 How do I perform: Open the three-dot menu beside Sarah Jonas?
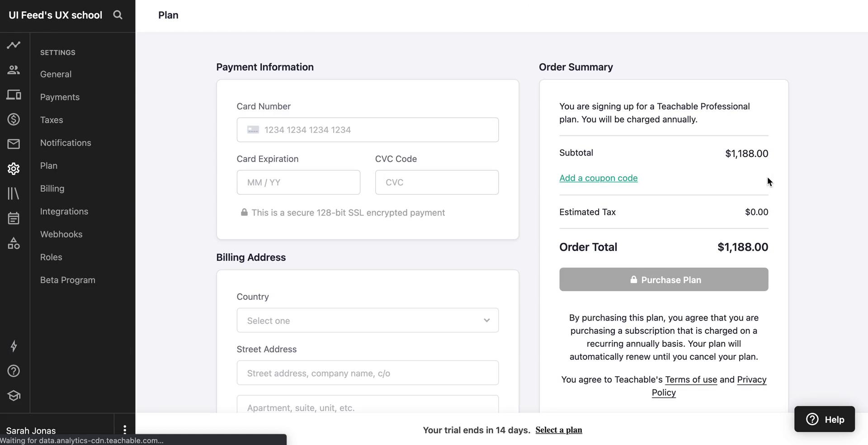[x=125, y=429]
